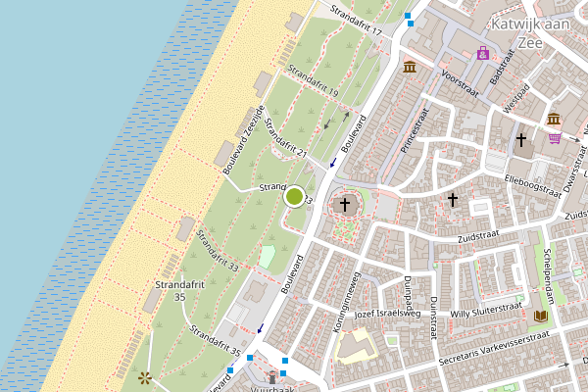The width and height of the screenshot is (588, 392).
Task: Click the Vuurbaak label under the lighthouse
Action: coord(271,389)
